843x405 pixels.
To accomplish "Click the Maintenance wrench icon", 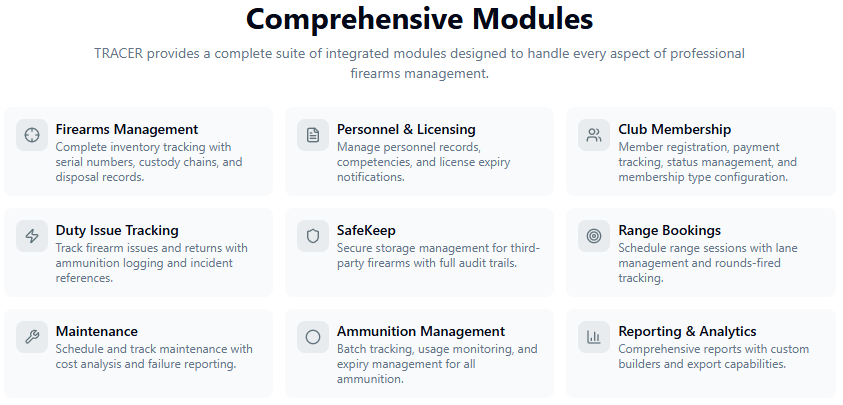I will (x=32, y=337).
